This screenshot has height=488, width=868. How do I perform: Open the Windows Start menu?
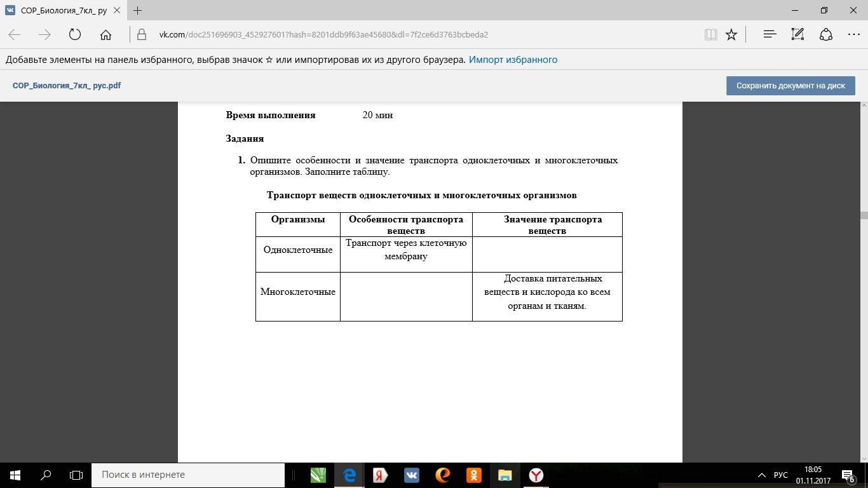pos(15,475)
